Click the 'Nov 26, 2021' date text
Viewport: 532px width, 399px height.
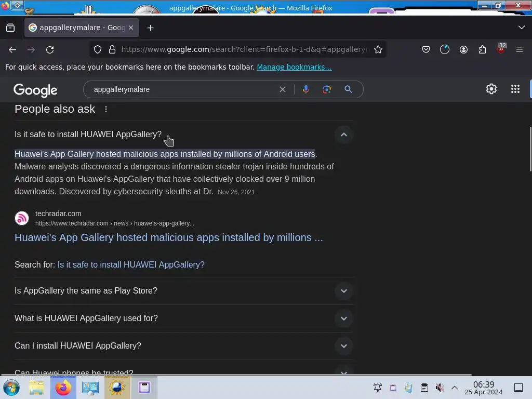[236, 192]
